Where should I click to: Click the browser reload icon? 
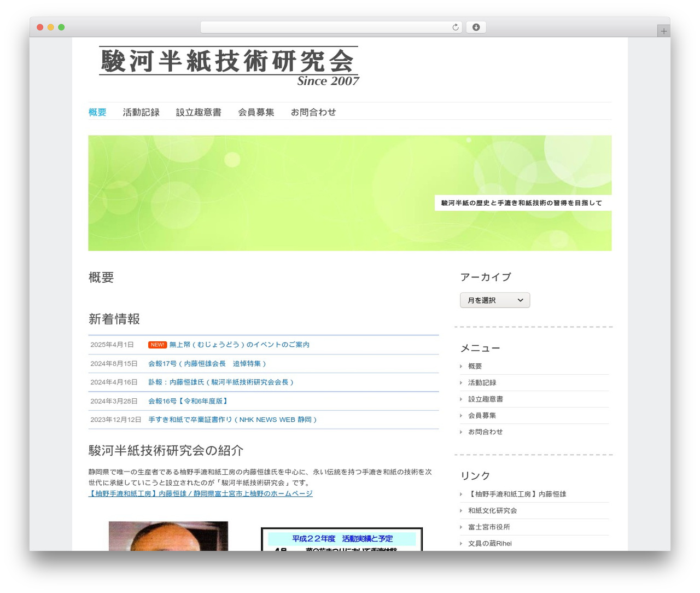tap(455, 27)
